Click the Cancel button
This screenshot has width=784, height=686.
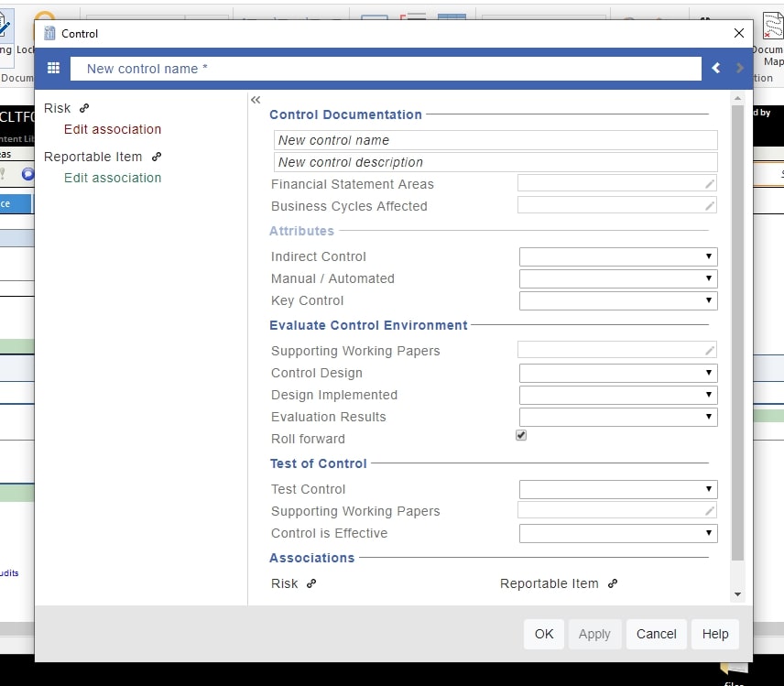pyautogui.click(x=656, y=634)
